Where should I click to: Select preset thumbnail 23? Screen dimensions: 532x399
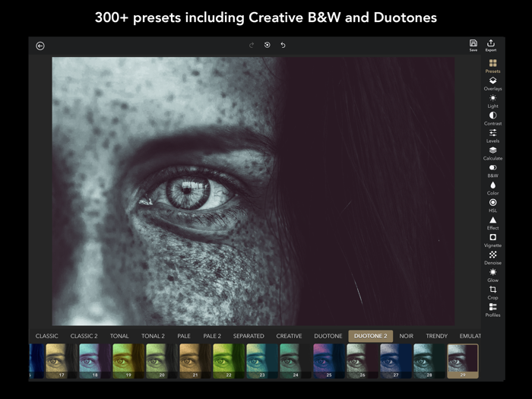262,361
